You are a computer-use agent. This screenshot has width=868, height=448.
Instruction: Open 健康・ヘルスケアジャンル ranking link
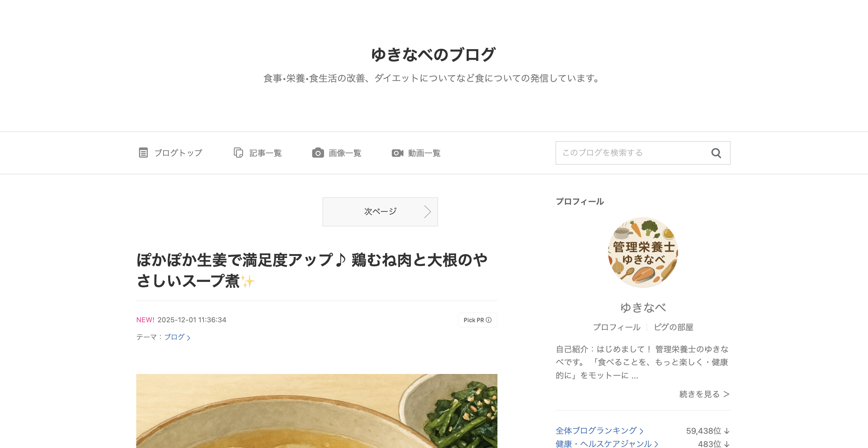pyautogui.click(x=607, y=443)
